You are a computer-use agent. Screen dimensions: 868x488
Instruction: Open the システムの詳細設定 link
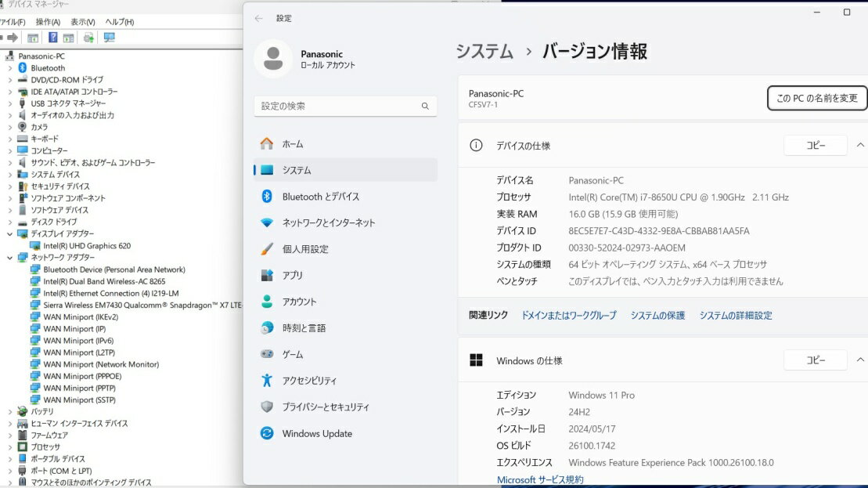coord(735,315)
